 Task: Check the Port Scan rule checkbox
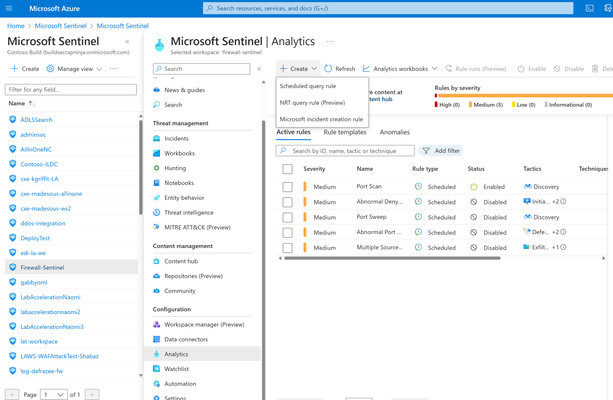[x=287, y=187]
